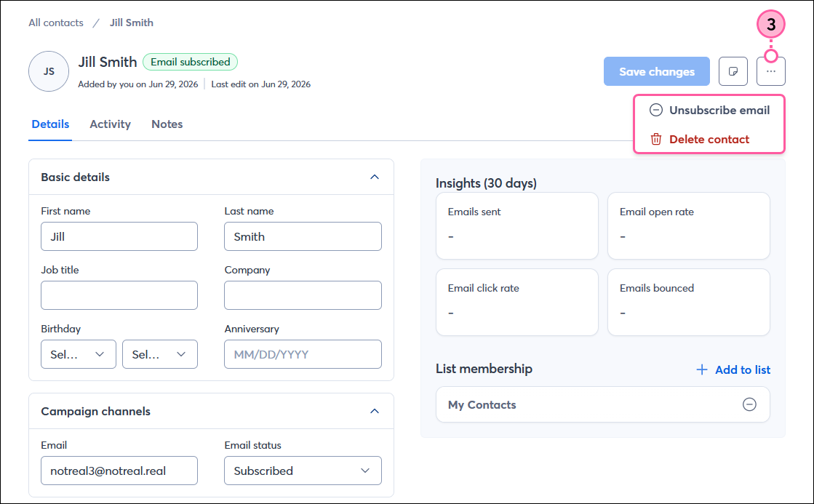Go back to All contacts breadcrumb
This screenshot has height=504, width=814.
[x=56, y=23]
